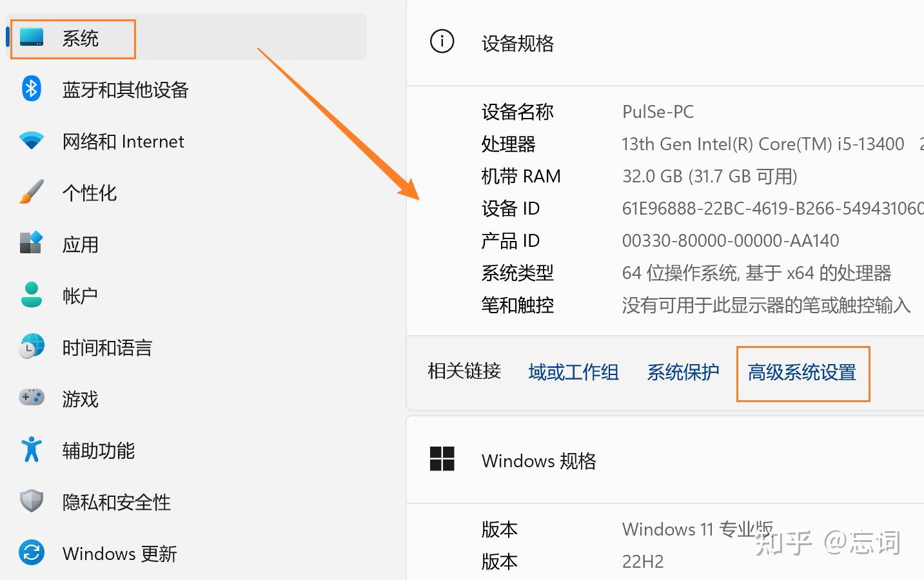The width and height of the screenshot is (924, 580).
Task: Click the Windows Update sync icon
Action: coord(31,552)
